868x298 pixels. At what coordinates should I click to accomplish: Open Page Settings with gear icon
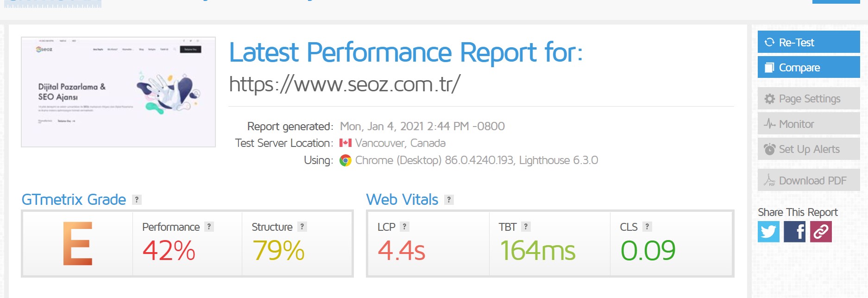click(809, 99)
